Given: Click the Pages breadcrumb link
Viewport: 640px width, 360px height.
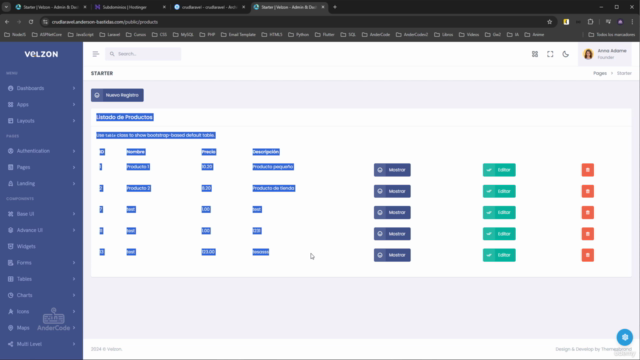Looking at the screenshot, I should tap(600, 73).
